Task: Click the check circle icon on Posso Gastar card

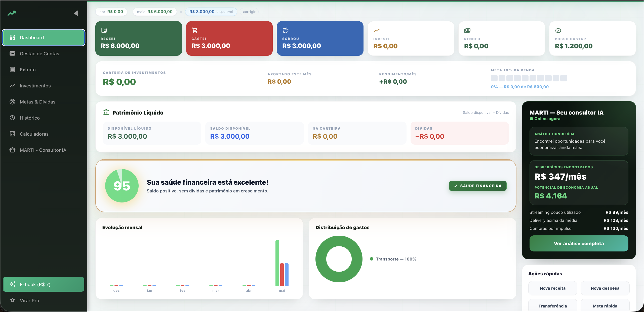Action: tap(558, 31)
